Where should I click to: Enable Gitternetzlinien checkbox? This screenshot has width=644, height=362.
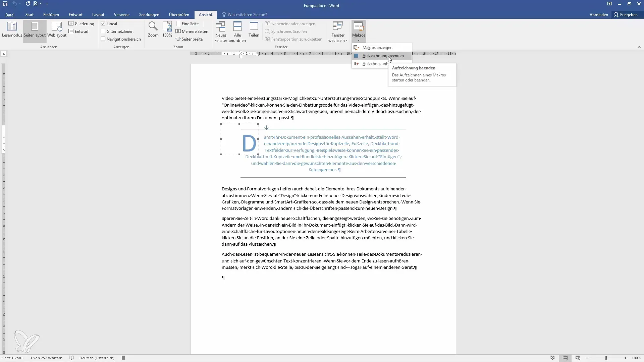point(103,32)
